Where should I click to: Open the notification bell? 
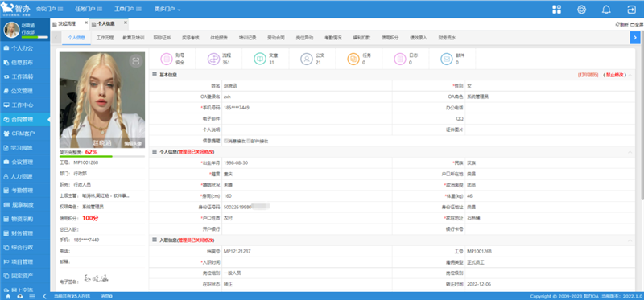[x=606, y=10]
